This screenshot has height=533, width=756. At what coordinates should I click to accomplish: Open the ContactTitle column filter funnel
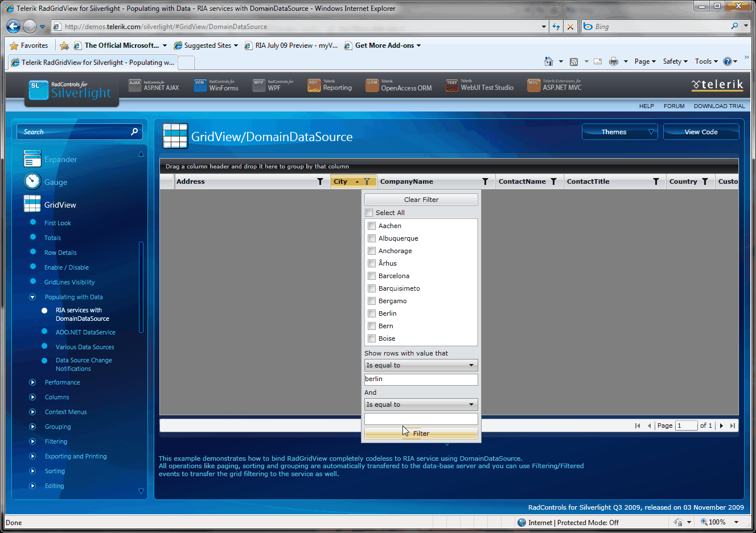pos(656,181)
